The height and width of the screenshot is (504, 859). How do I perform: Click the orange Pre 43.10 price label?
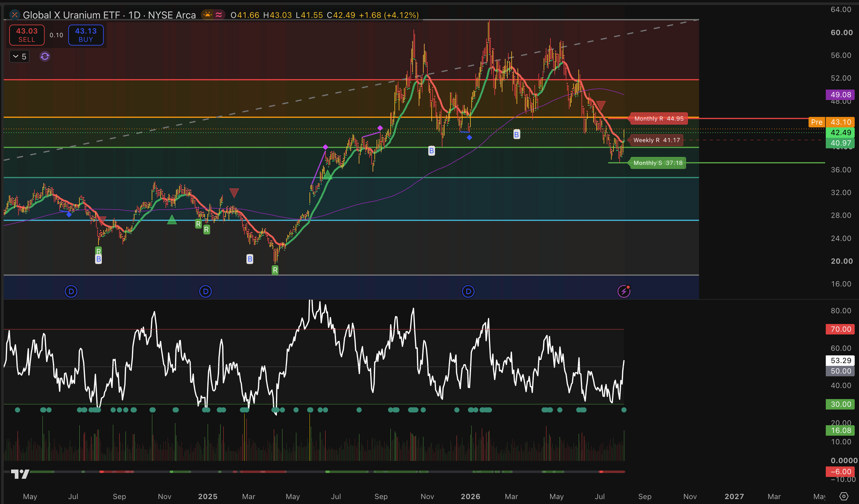tap(831, 122)
